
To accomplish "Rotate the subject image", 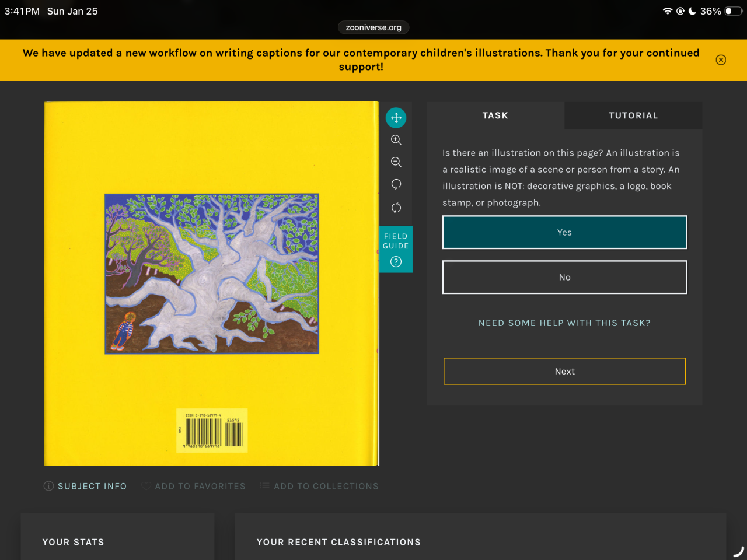I will pos(396,184).
